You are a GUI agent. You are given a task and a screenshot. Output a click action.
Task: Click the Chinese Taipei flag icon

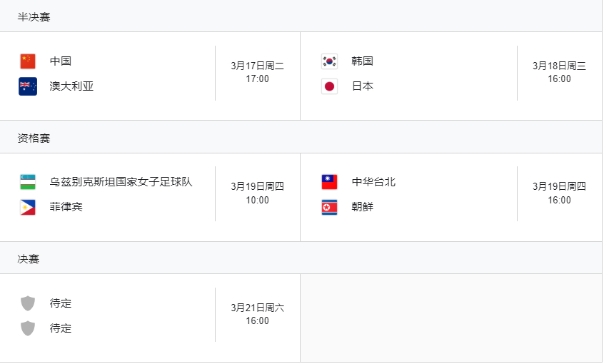329,182
